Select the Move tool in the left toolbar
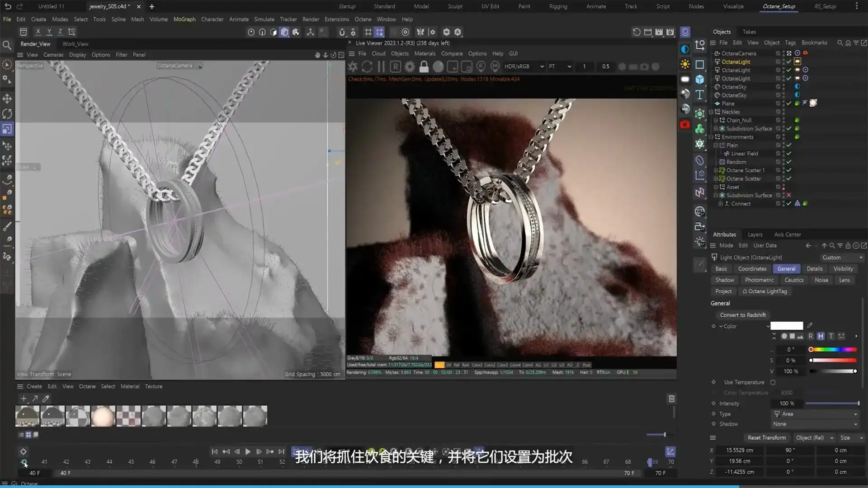This screenshot has height=488, width=868. pyautogui.click(x=7, y=98)
